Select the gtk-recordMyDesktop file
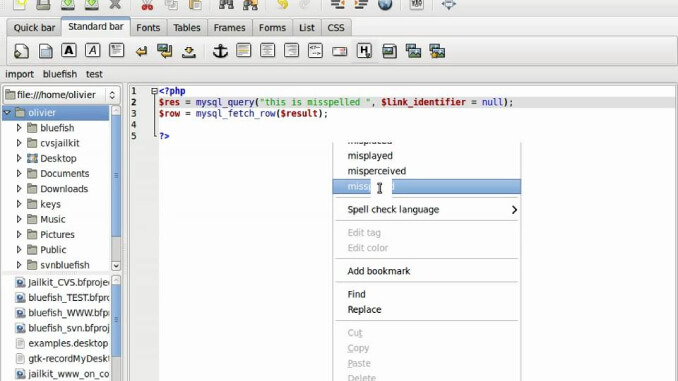This screenshot has height=381, width=678. [62, 359]
